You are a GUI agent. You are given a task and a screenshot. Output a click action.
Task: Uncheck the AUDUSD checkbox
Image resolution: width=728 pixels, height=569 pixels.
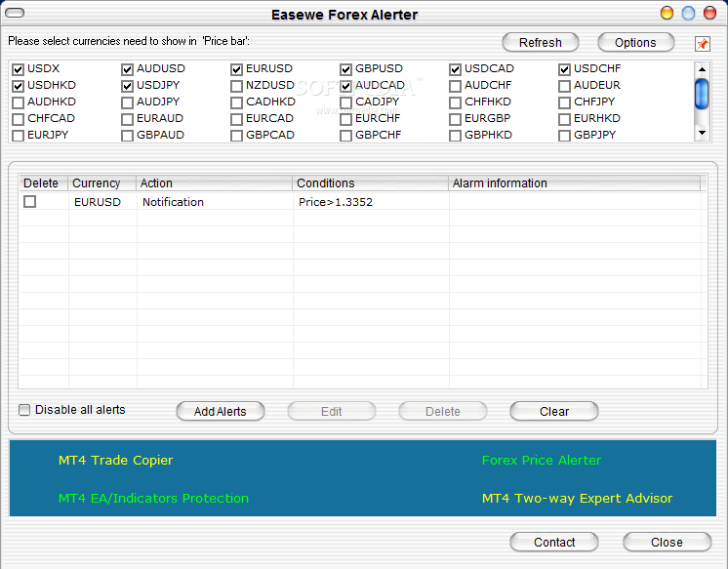[127, 69]
